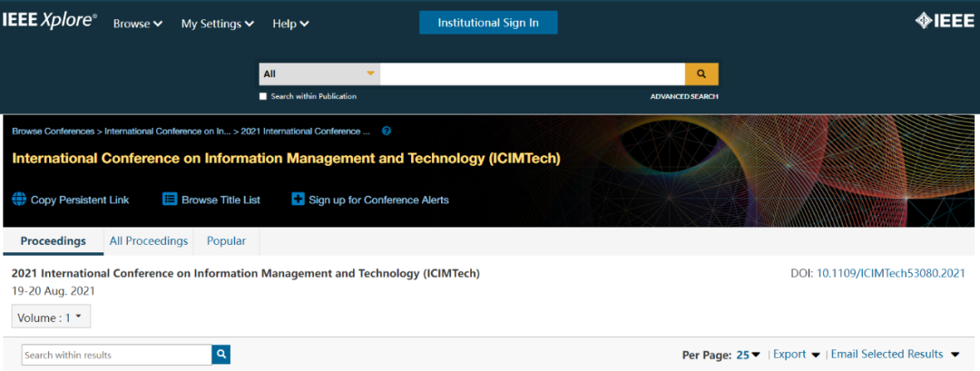Expand the Export dropdown

797,354
